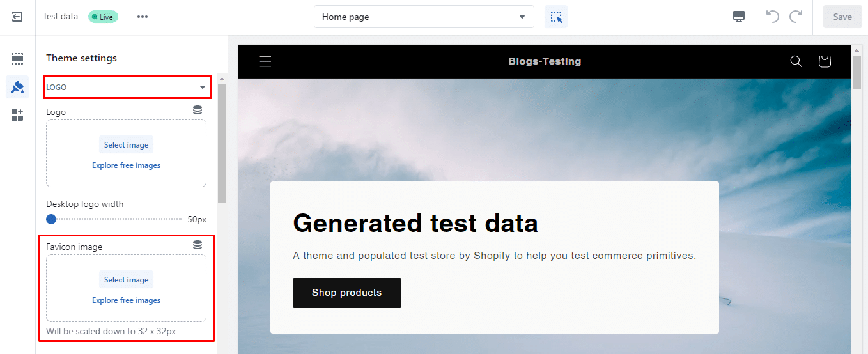This screenshot has width=868, height=354.
Task: Click the Desktop logo width slider handle
Action: tap(51, 219)
